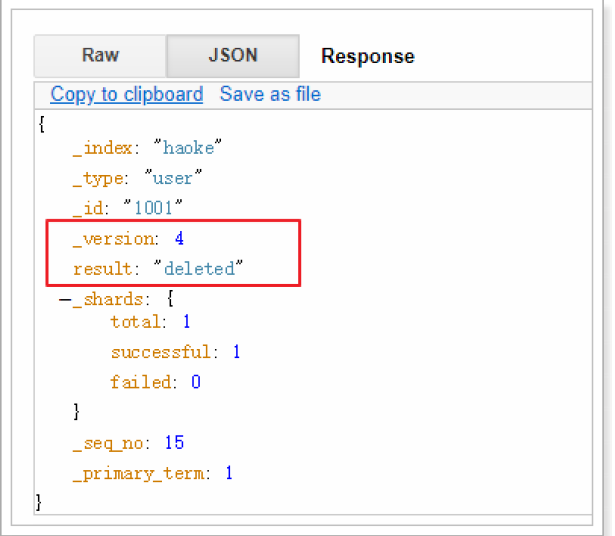Select the result key
The width and height of the screenshot is (615, 536).
(x=102, y=269)
